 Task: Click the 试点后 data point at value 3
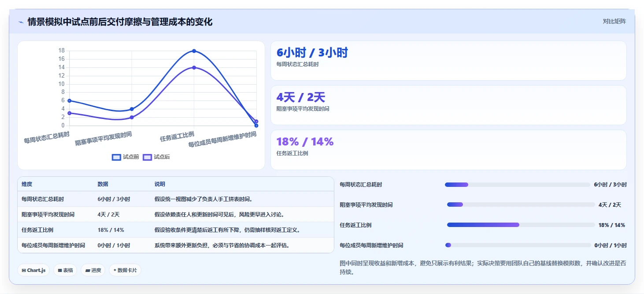(x=70, y=113)
